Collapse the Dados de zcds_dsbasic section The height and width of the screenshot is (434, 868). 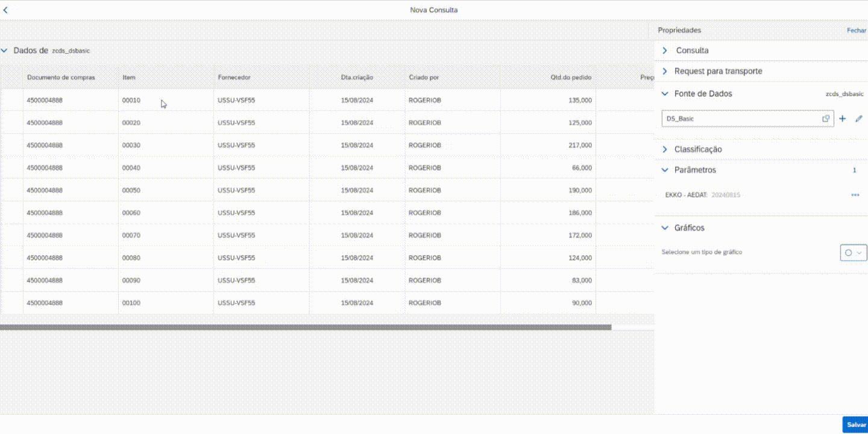pos(5,51)
